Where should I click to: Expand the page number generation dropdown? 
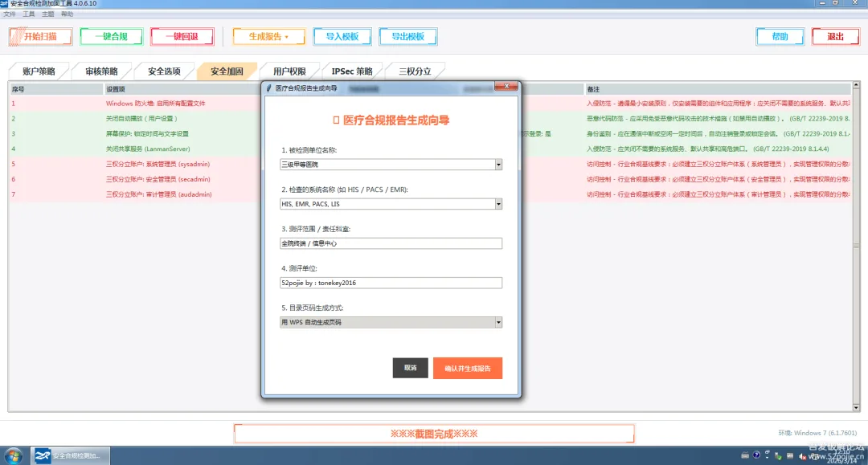tap(498, 322)
